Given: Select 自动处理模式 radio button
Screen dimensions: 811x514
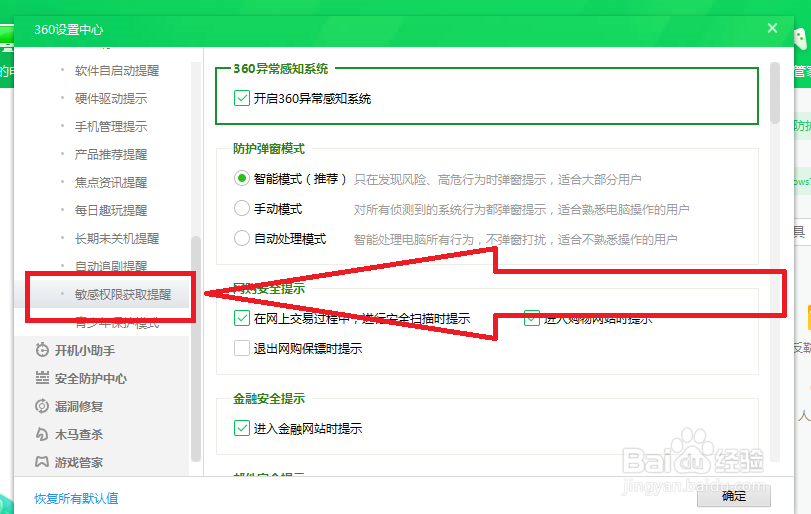Looking at the screenshot, I should click(x=242, y=238).
